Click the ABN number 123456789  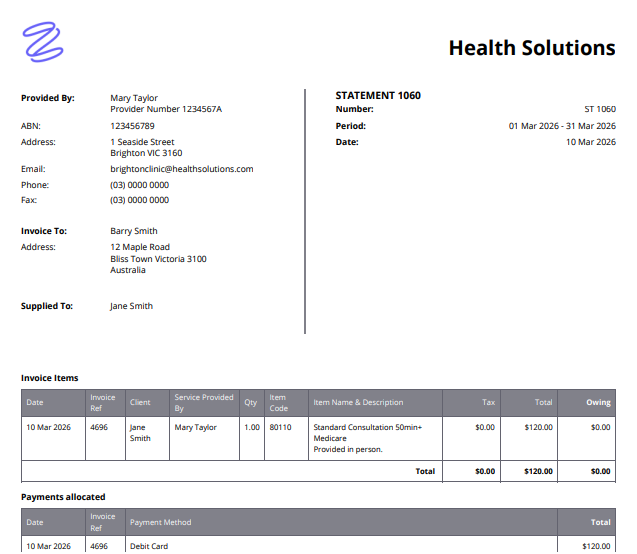[x=132, y=126]
